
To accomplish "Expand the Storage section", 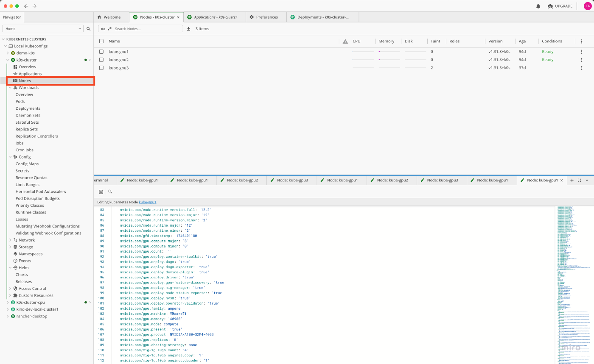I will (10, 247).
